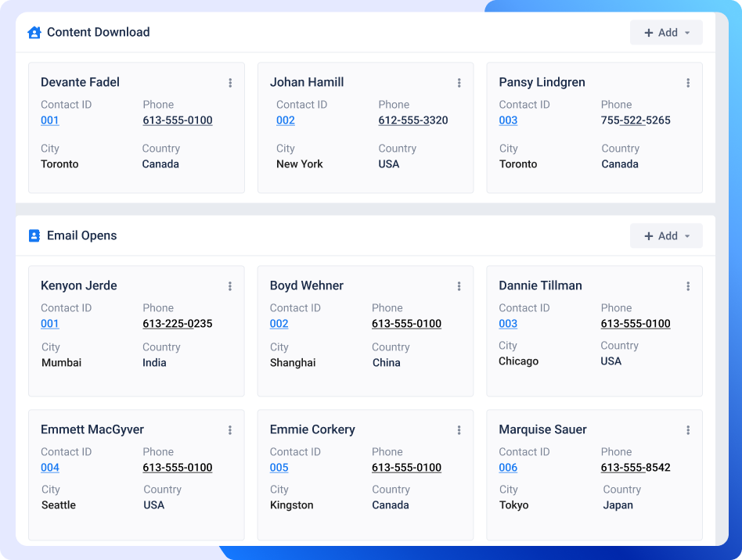Click phone number 613-225-0235
Image resolution: width=742 pixels, height=560 pixels.
[x=178, y=324]
